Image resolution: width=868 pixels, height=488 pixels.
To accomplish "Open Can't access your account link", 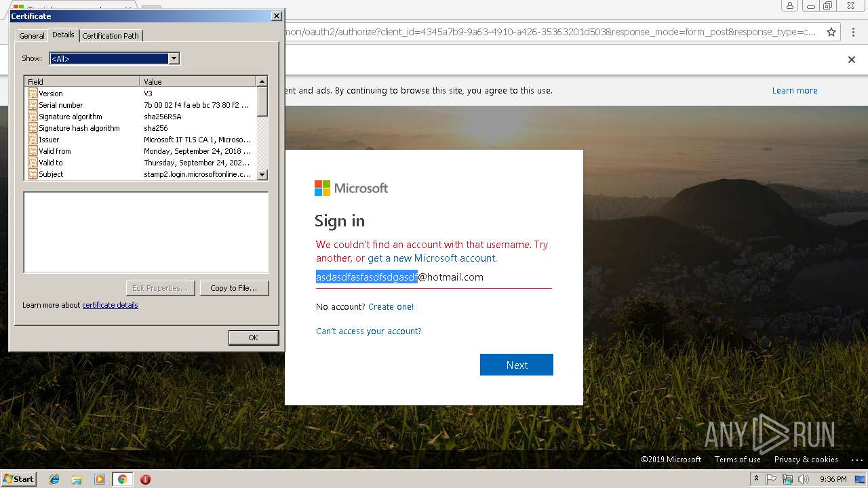I will (x=369, y=331).
